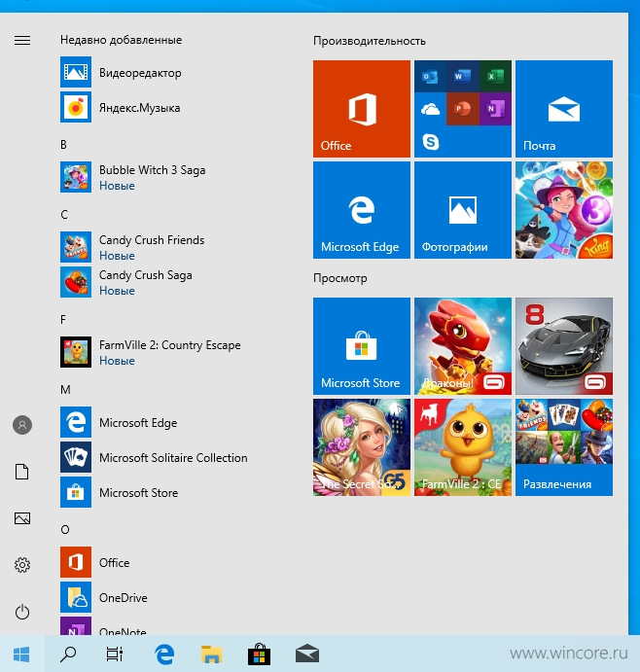Click the F letter header in app list
Viewport: 640px width, 672px height.
point(63,320)
